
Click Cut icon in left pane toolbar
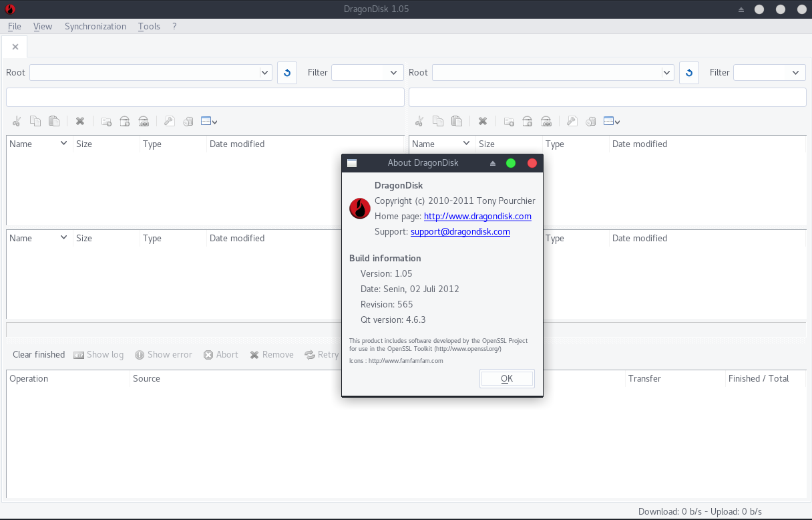17,121
